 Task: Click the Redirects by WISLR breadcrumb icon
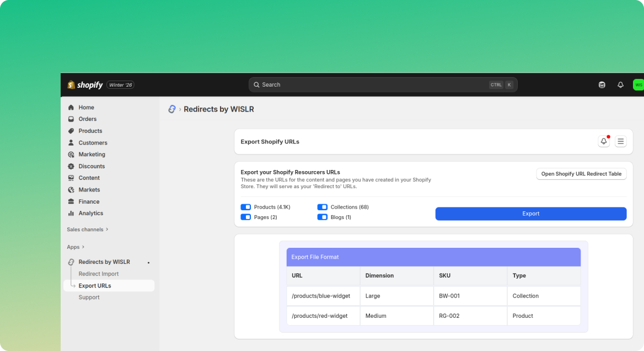171,109
